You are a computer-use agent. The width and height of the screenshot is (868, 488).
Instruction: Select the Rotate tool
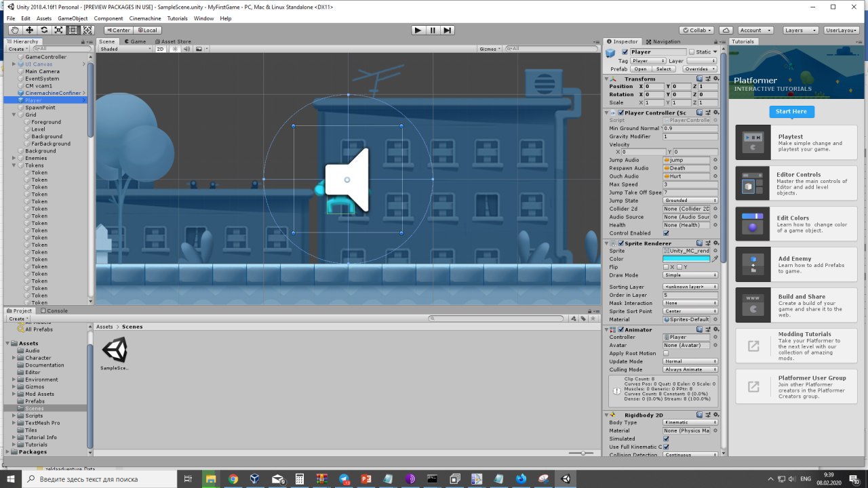pos(44,30)
